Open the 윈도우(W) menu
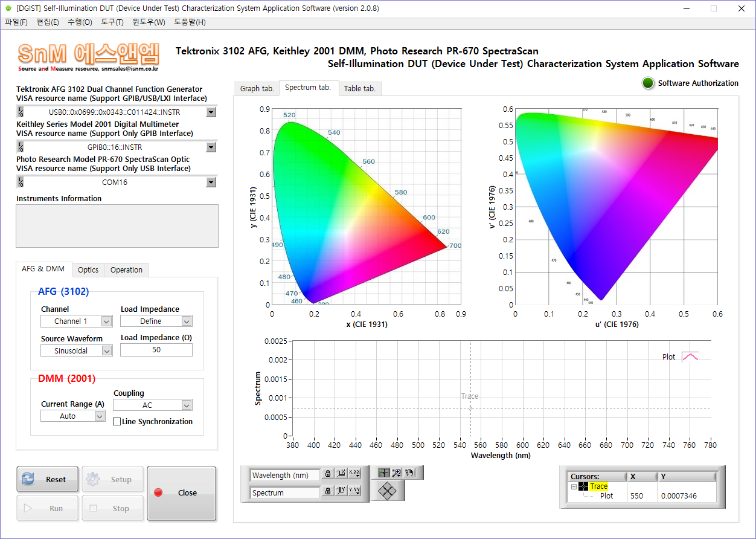The width and height of the screenshot is (756, 539). [x=149, y=22]
